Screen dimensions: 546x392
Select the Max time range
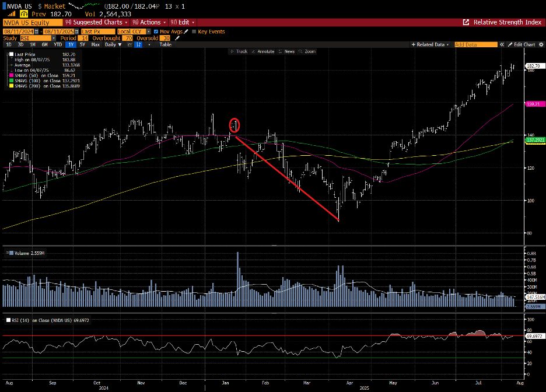(x=96, y=44)
